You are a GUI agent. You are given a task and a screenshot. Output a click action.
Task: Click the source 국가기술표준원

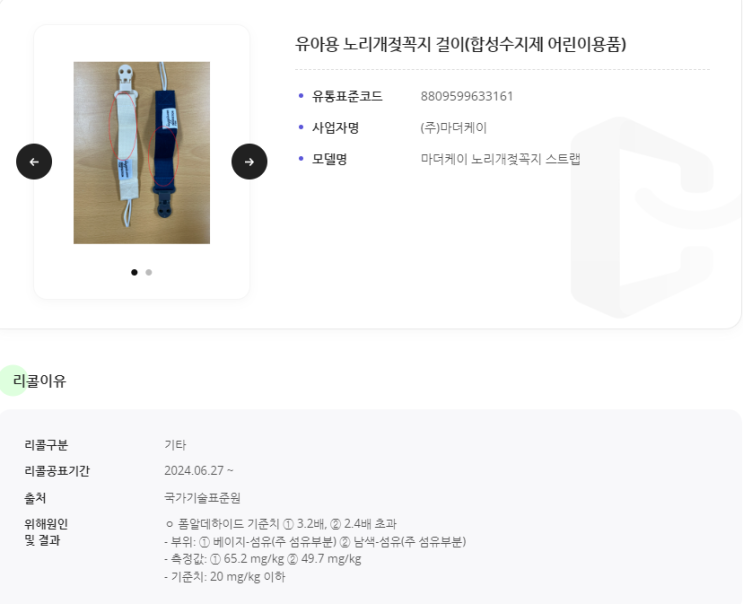click(x=202, y=498)
